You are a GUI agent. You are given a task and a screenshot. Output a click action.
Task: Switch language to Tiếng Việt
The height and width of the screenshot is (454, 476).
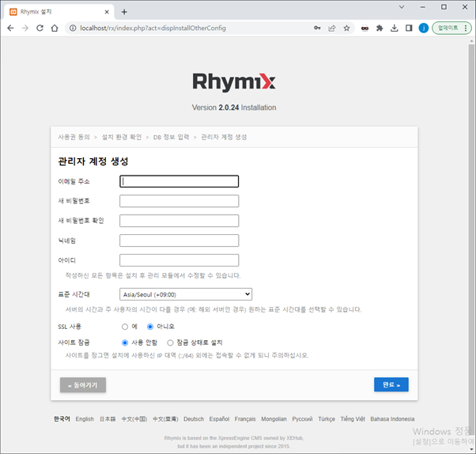353,418
